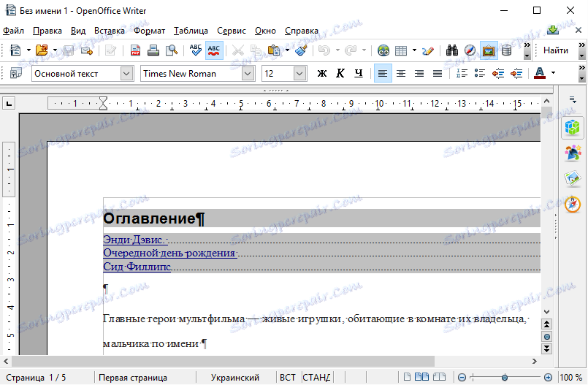This screenshot has width=588, height=385.
Task: Click the Hyperlink globe icon
Action: coord(383,50)
